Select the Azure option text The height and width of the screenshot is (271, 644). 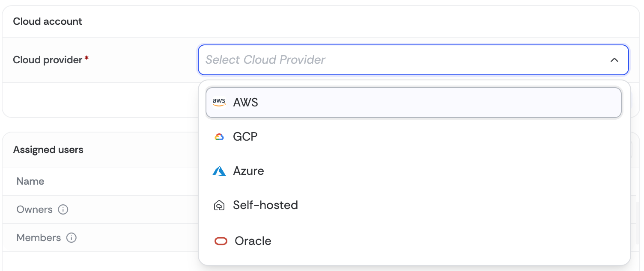248,171
